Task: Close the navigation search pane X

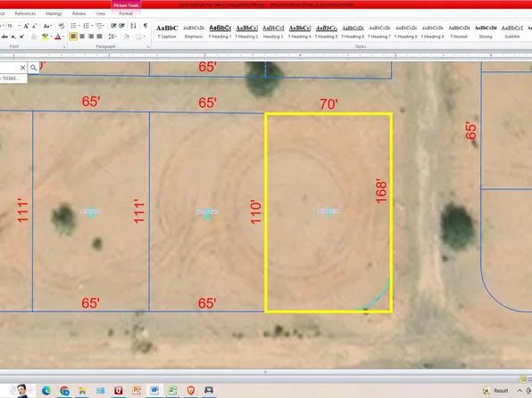Action: pyautogui.click(x=22, y=68)
